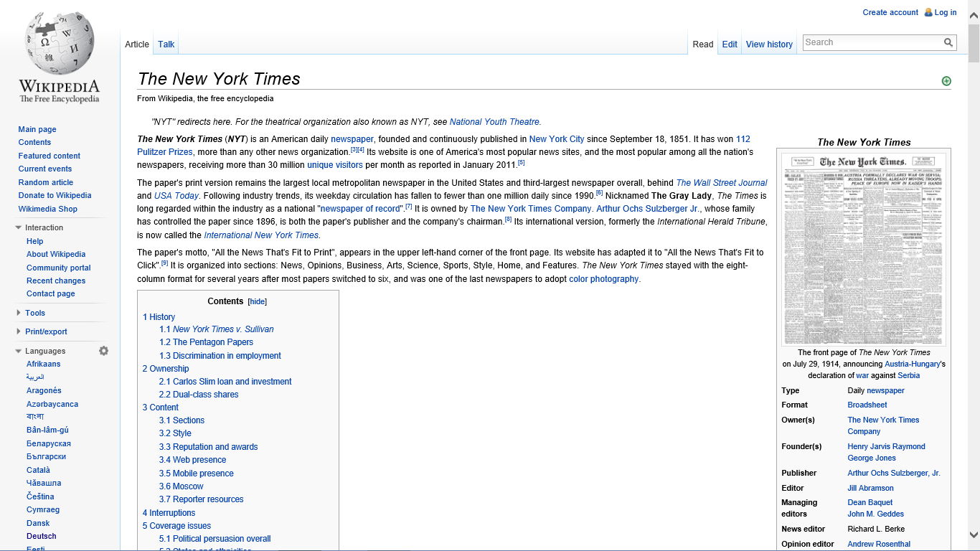Jump to 4 Interruptions section

tap(169, 513)
